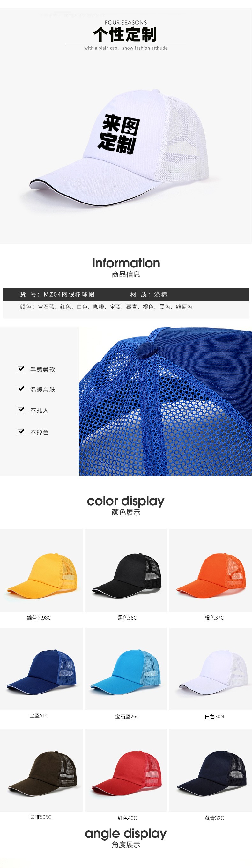Select the navy 藏青32C cap image

click(211, 771)
